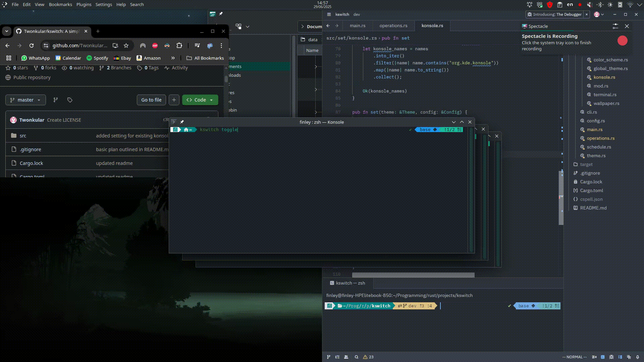The width and height of the screenshot is (644, 362).
Task: Click the red Spectacle stop recording button
Action: tap(622, 41)
